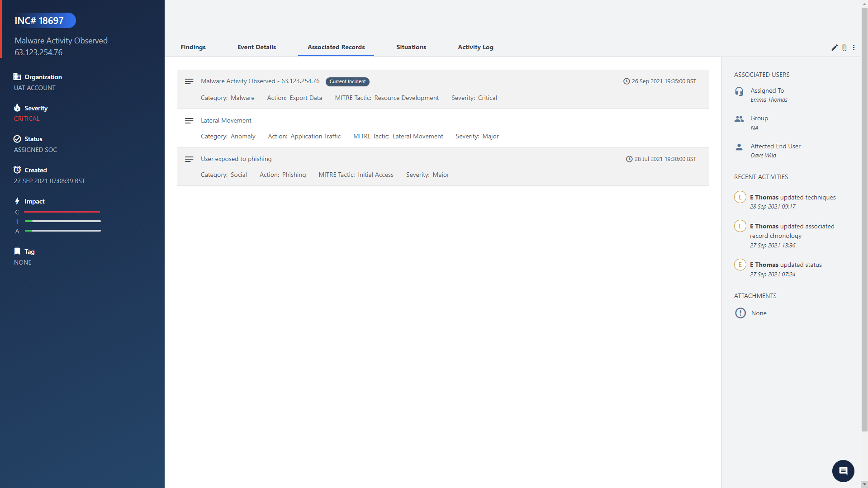Click the Group people icon
Image resolution: width=868 pixels, height=488 pixels.
point(739,119)
